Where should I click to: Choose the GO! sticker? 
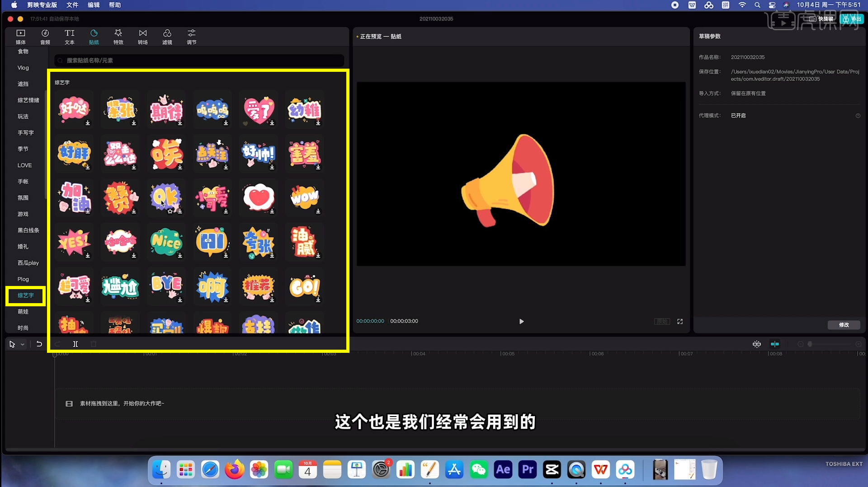pyautogui.click(x=305, y=286)
